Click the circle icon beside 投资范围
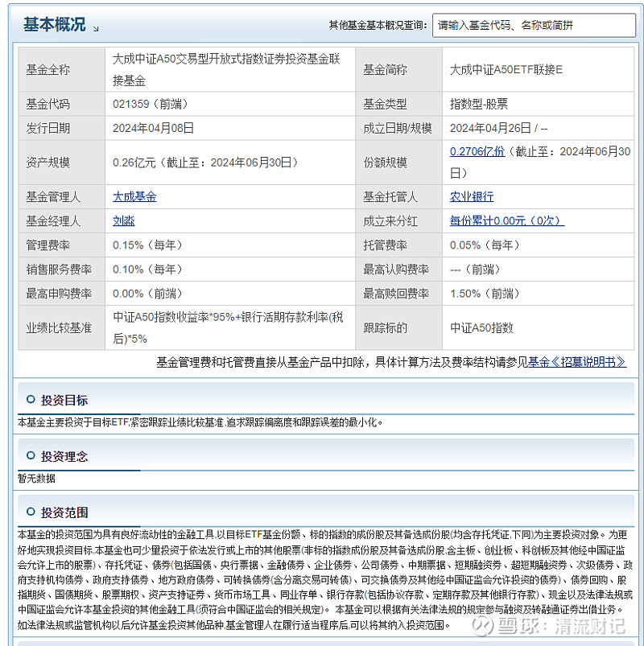The image size is (644, 646). click(x=31, y=512)
